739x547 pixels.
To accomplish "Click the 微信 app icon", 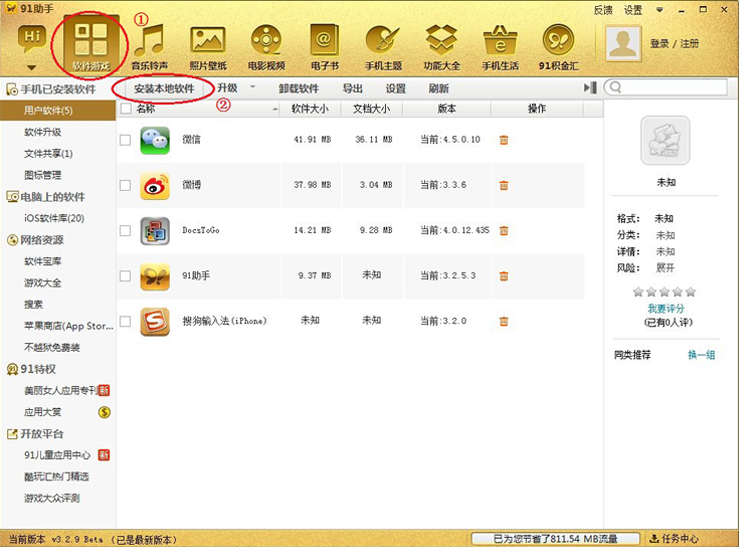I will point(155,140).
